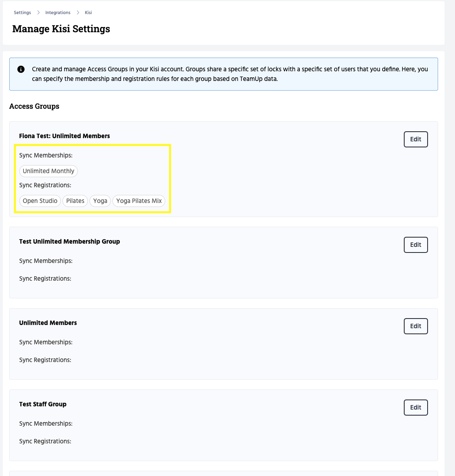Image resolution: width=455 pixels, height=476 pixels.
Task: Click the Manage Kisi Settings page title
Action: pyautogui.click(x=61, y=29)
